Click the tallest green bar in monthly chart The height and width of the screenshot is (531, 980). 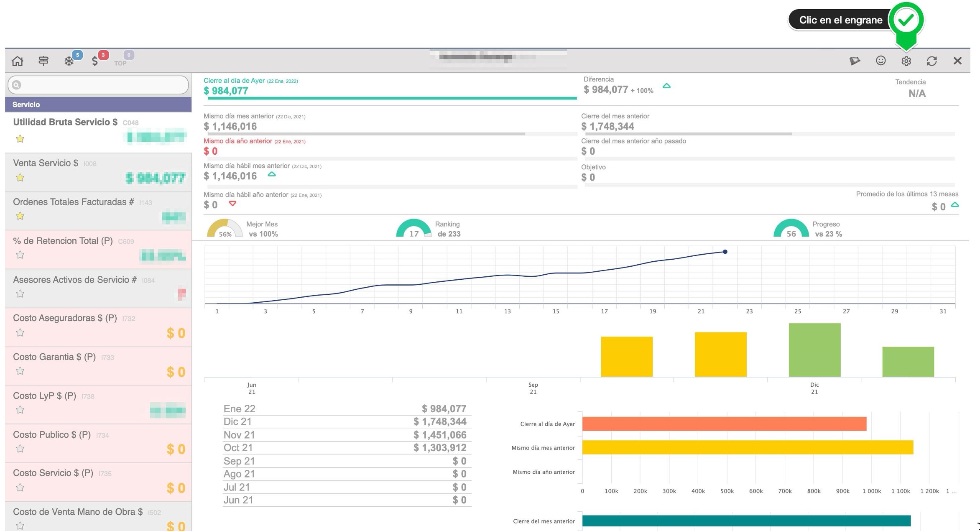(x=815, y=350)
